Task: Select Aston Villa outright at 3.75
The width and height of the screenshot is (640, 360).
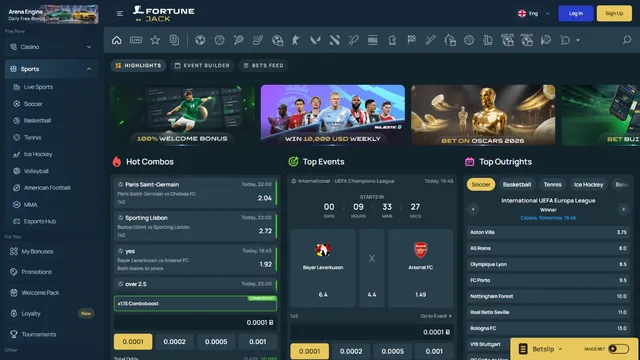Action: pyautogui.click(x=548, y=232)
